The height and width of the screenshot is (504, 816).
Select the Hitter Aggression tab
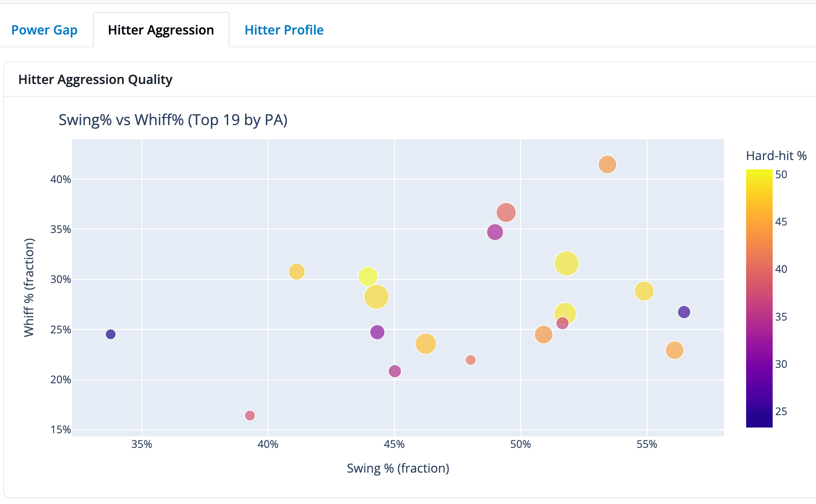(161, 30)
